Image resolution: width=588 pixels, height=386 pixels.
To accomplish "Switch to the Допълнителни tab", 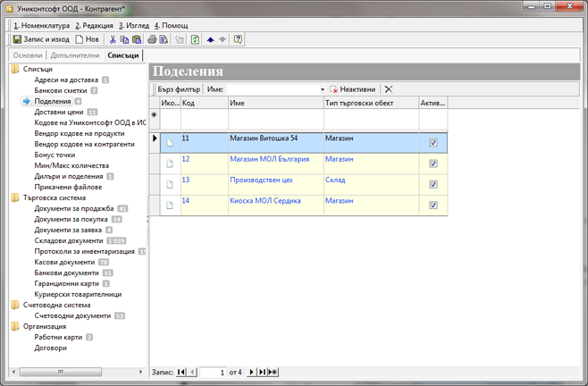I will (75, 55).
